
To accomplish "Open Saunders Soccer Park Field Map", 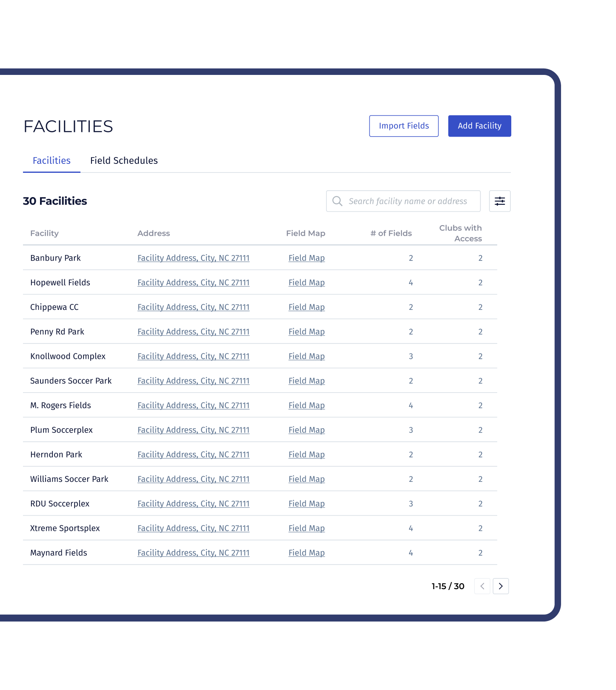I will tap(307, 381).
